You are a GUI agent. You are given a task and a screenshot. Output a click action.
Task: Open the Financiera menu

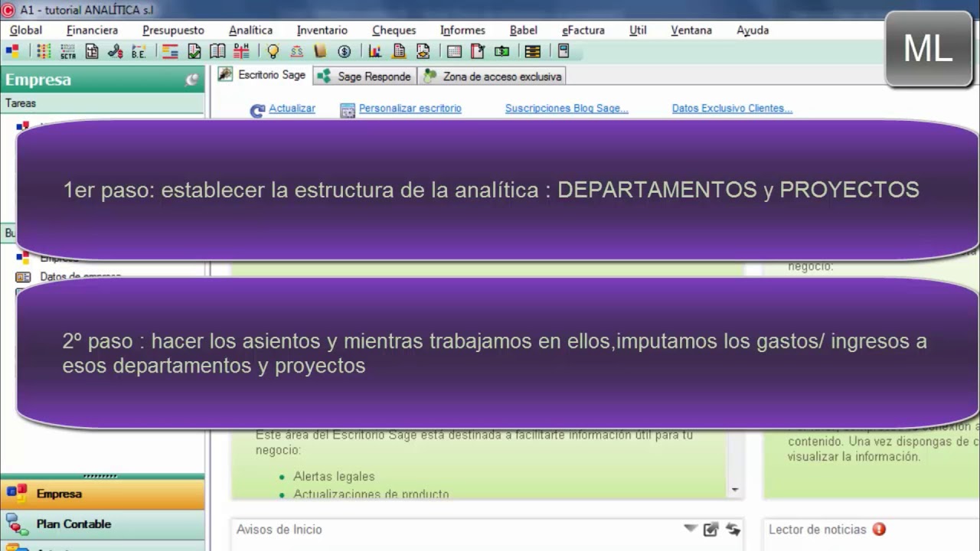coord(92,30)
